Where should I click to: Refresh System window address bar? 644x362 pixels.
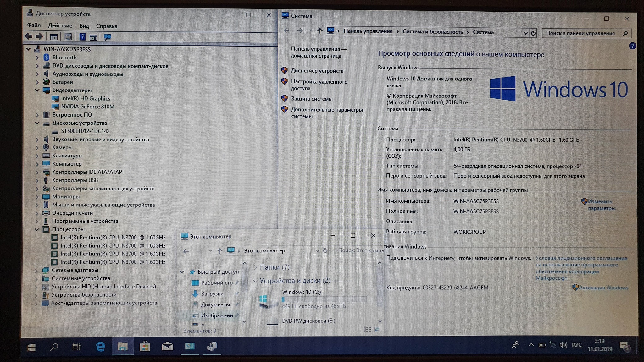tap(533, 33)
